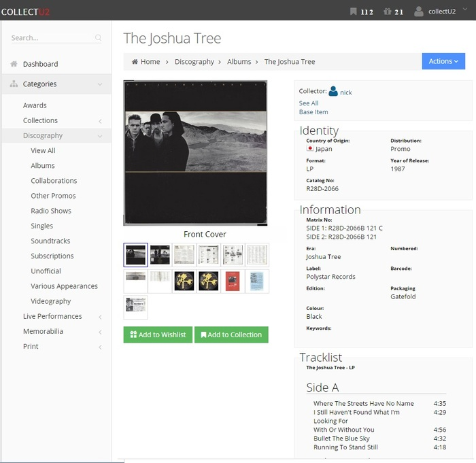Click the Dashboard home icon in sidebar
The image size is (476, 463).
(14, 64)
